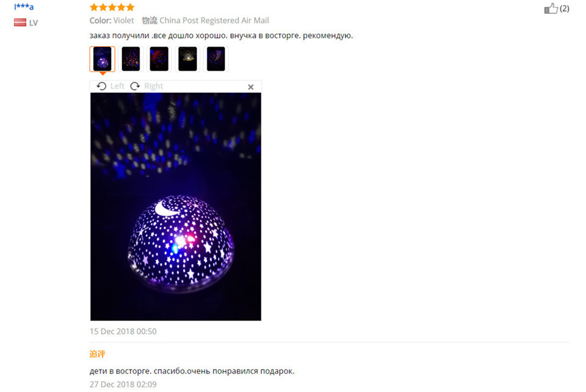The width and height of the screenshot is (586, 392).
Task: Click the orange 追评 additional review label
Action: pyautogui.click(x=97, y=354)
